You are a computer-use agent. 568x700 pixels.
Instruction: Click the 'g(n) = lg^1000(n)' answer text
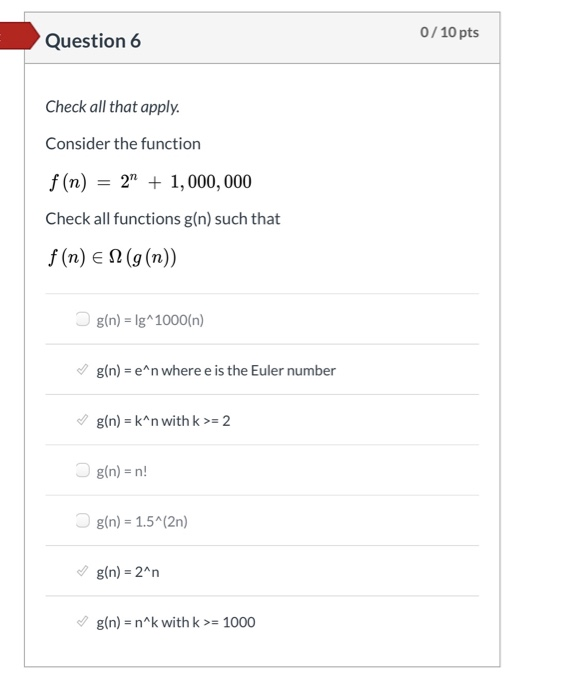(x=150, y=320)
